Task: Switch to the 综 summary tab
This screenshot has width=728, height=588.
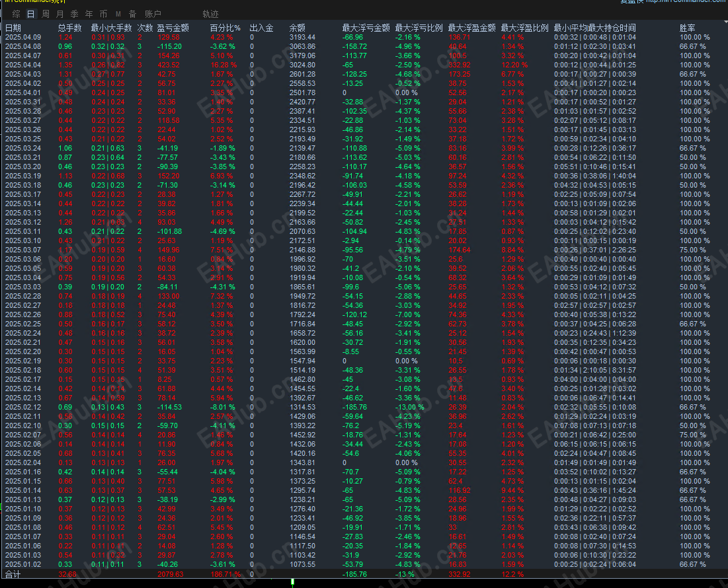Action: click(17, 14)
